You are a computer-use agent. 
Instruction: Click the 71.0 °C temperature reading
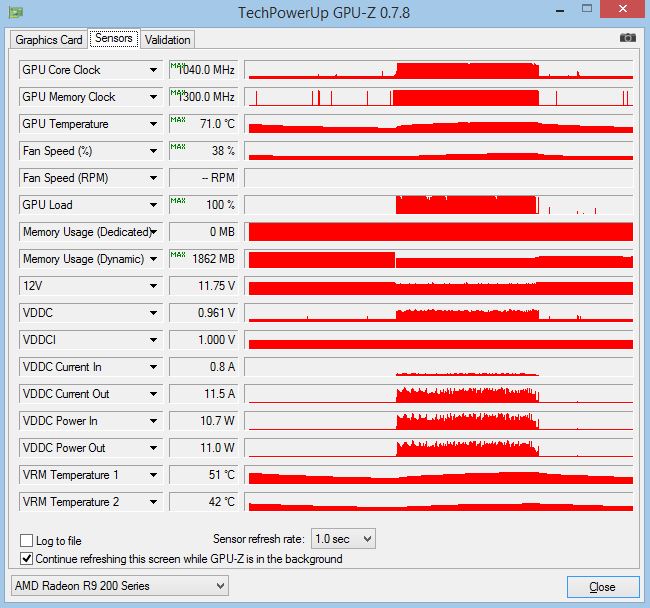pos(204,124)
